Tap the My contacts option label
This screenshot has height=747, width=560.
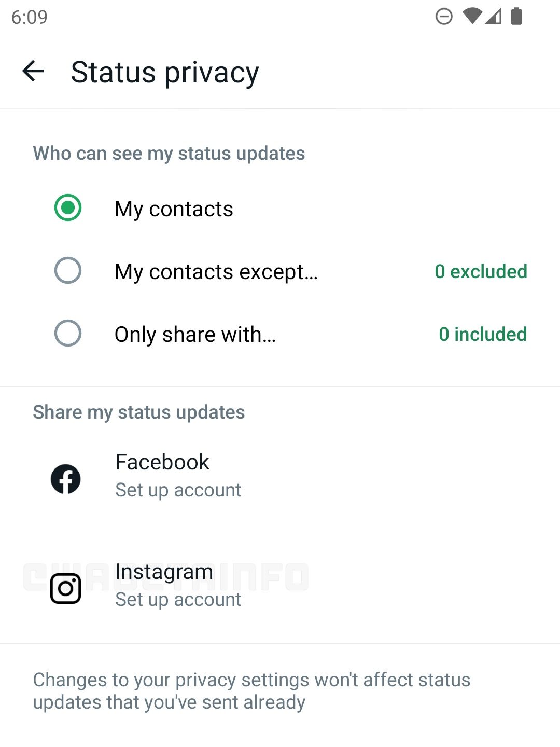click(174, 209)
